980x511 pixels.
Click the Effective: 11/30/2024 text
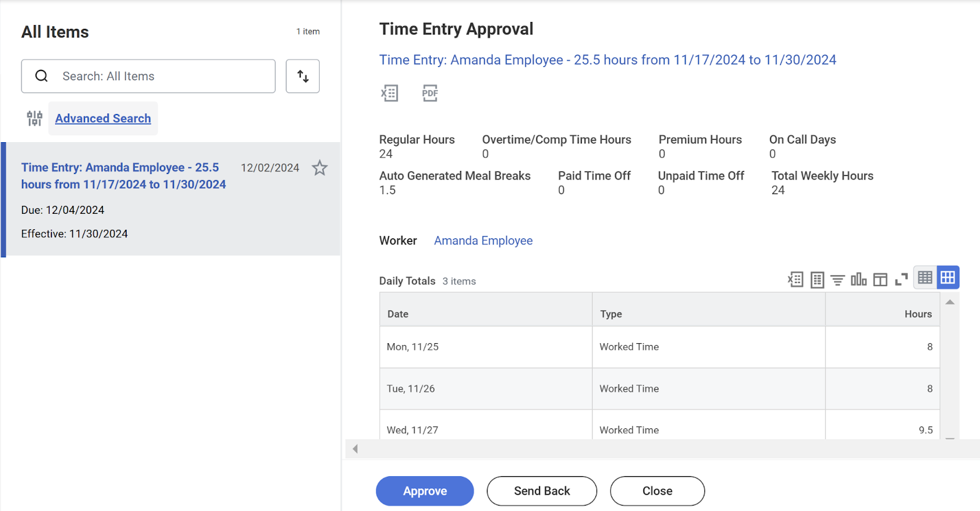[x=75, y=234]
